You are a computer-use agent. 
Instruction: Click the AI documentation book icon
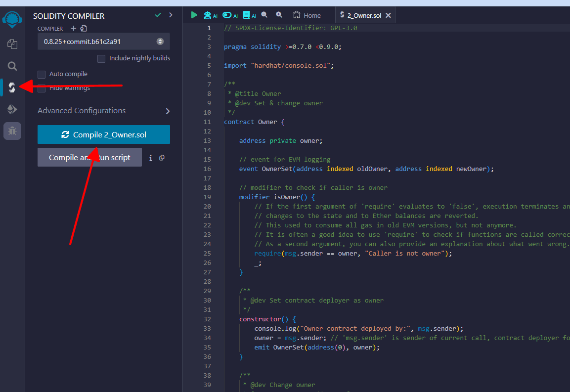click(x=247, y=15)
